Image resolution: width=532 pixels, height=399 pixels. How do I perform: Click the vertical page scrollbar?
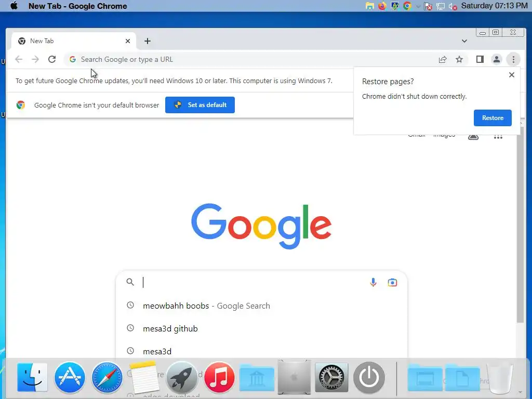520,224
